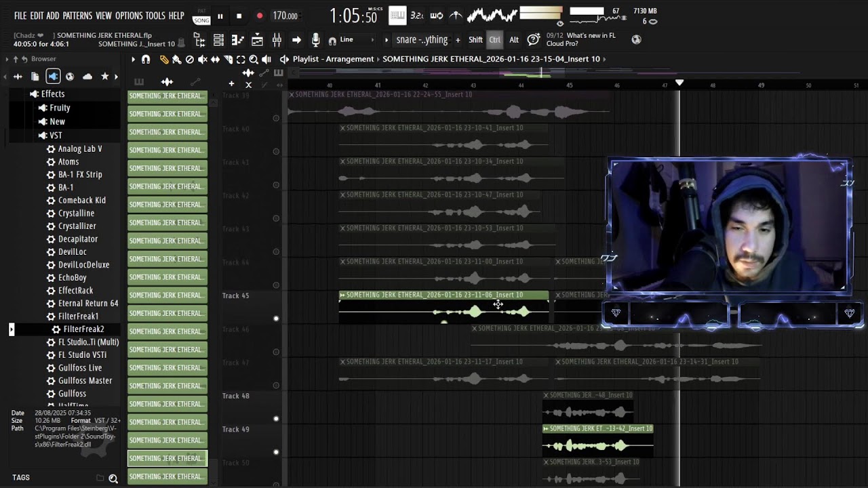868x488 pixels.
Task: Select the Draw pencil tool
Action: click(164, 60)
